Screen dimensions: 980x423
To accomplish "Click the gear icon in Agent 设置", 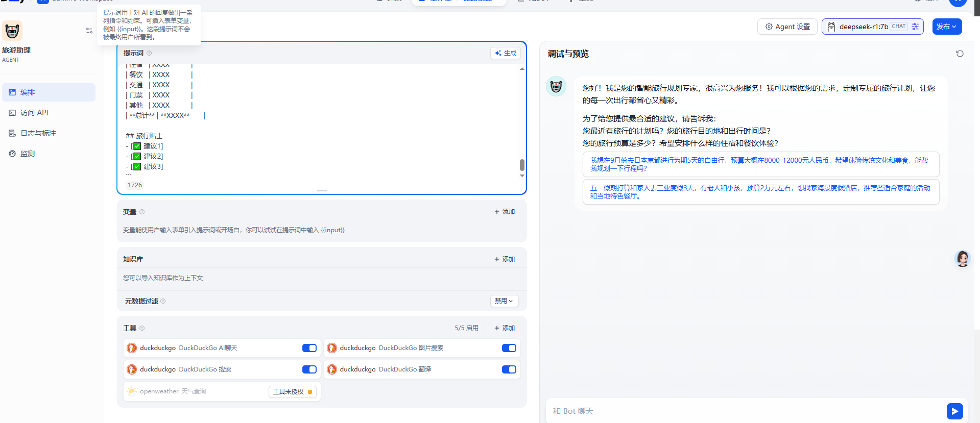I will [769, 27].
